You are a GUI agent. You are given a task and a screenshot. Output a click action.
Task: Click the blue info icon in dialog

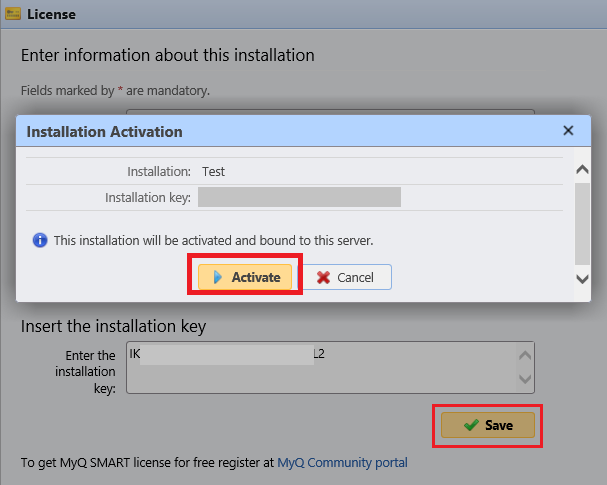click(40, 240)
